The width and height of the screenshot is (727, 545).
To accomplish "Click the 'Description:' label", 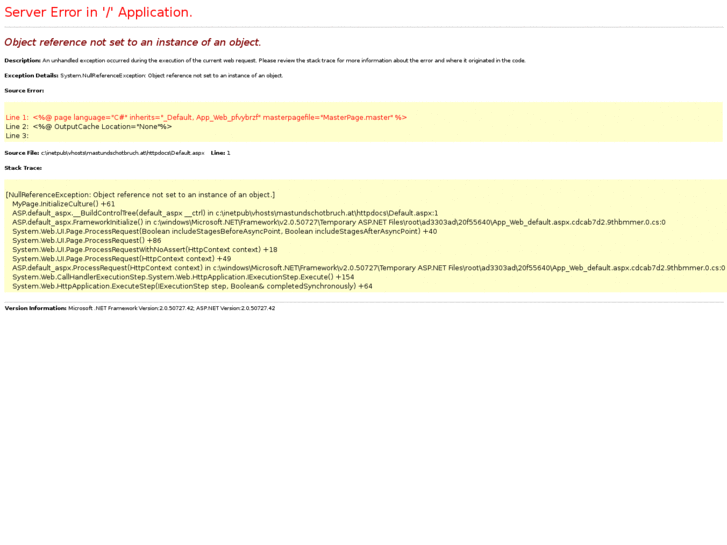I will click(23, 60).
